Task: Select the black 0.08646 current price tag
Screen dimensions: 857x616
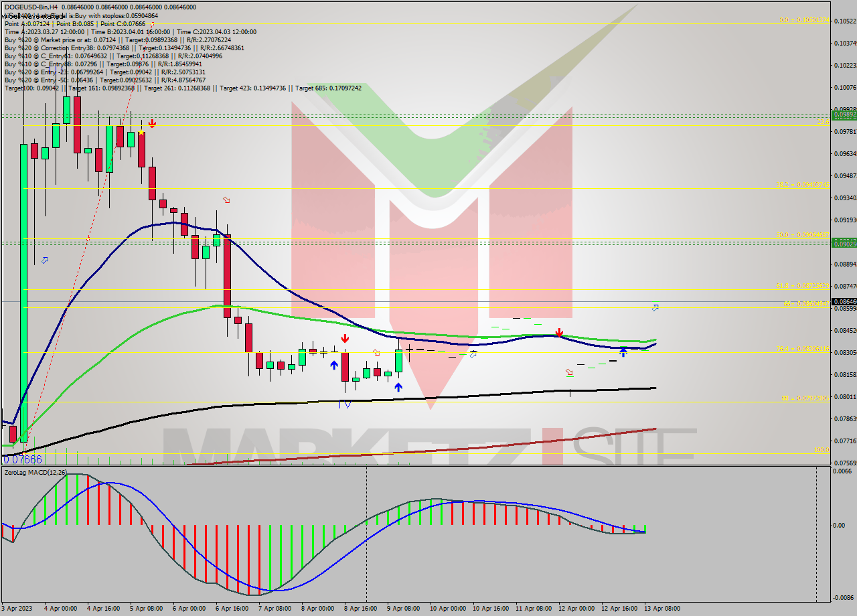Action: (844, 302)
